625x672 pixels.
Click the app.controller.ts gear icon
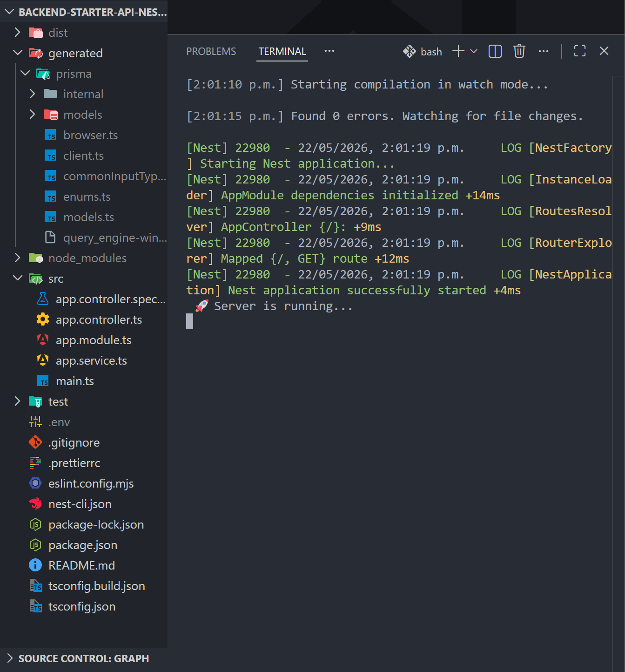point(43,319)
